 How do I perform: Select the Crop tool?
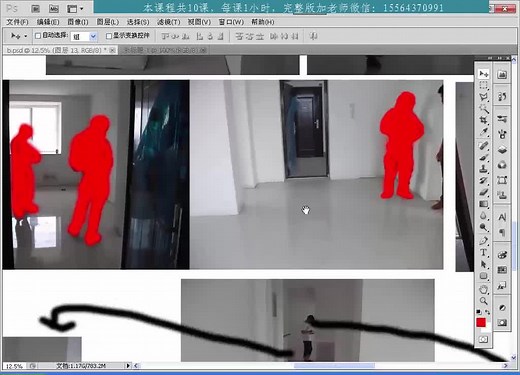click(483, 120)
